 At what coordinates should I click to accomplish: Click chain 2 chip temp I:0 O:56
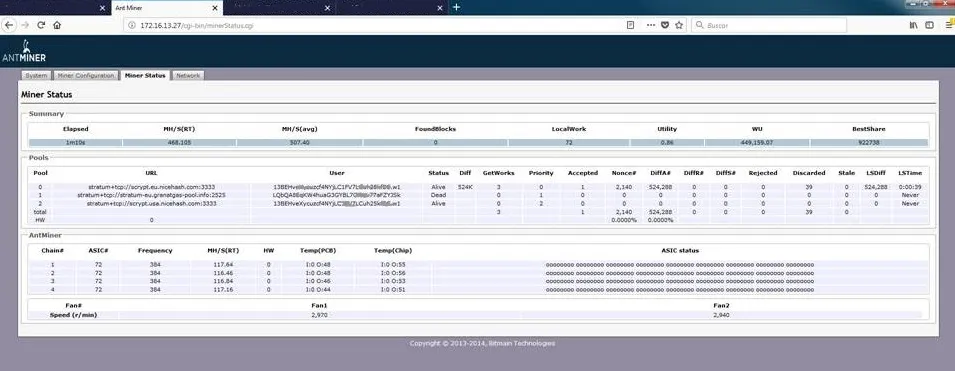(x=393, y=274)
